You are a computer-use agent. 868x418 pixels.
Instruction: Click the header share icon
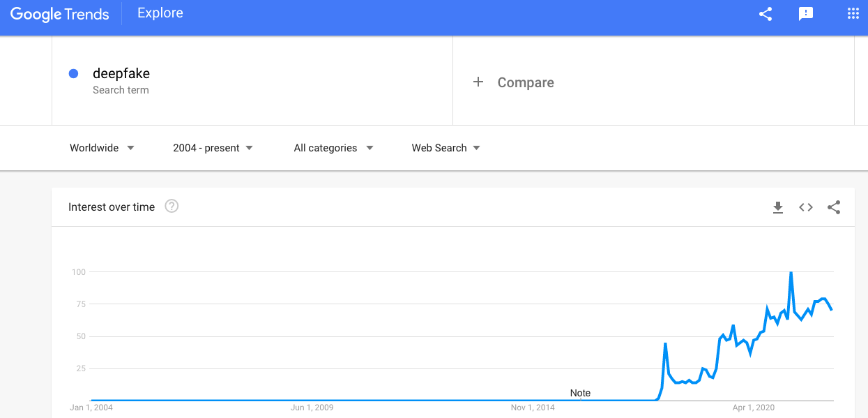tap(766, 14)
